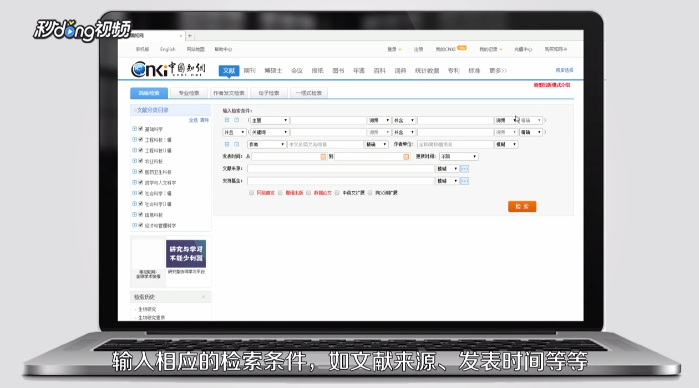Image resolution: width=699 pixels, height=388 pixels.
Task: Select the 博硕士 database menu item
Action: coord(273,70)
